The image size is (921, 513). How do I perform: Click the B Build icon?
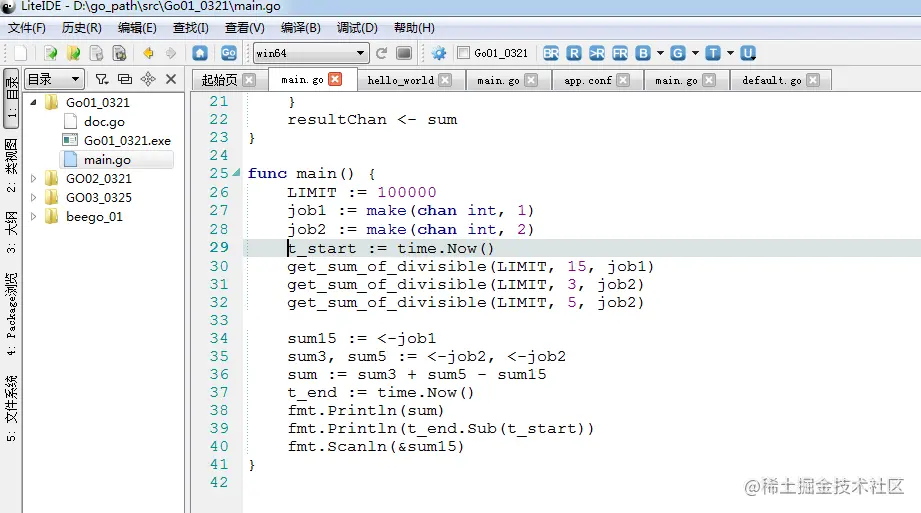(643, 53)
